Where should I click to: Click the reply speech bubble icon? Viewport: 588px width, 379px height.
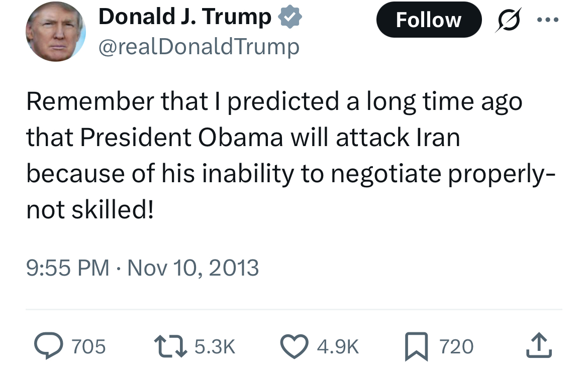49,346
